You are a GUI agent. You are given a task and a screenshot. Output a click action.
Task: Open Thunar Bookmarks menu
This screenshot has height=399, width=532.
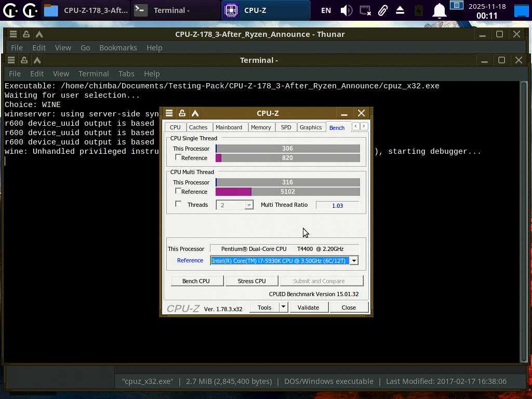click(118, 48)
